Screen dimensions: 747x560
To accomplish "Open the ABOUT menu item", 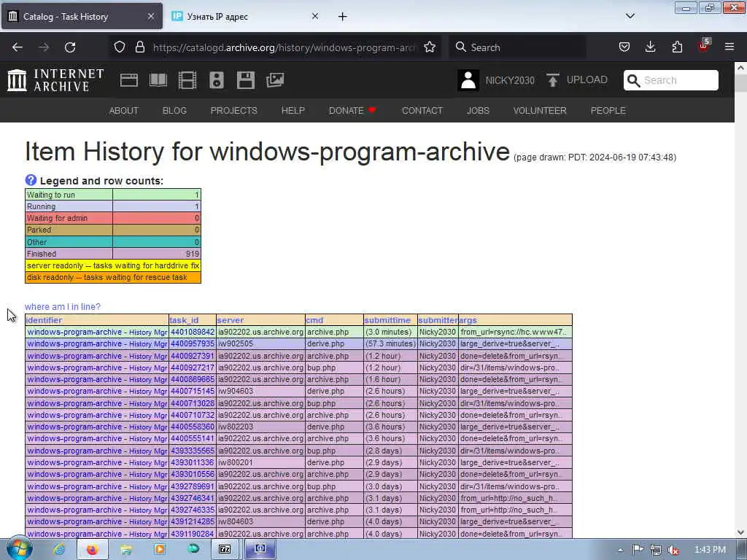I will 124,111.
